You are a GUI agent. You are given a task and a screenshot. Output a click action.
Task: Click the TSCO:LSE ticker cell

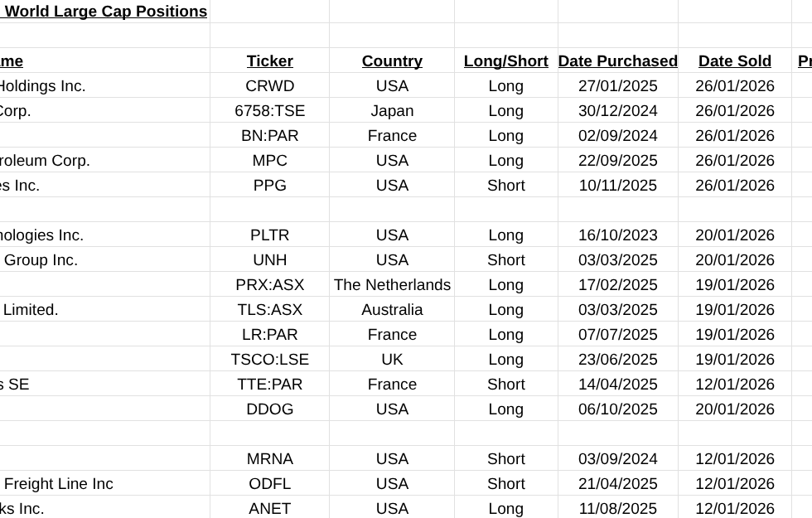(269, 360)
